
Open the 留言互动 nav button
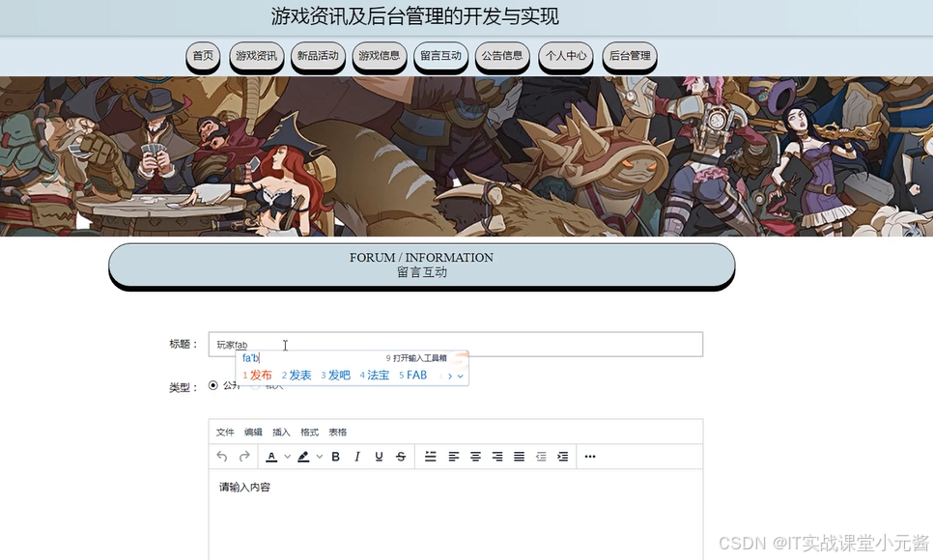(441, 56)
